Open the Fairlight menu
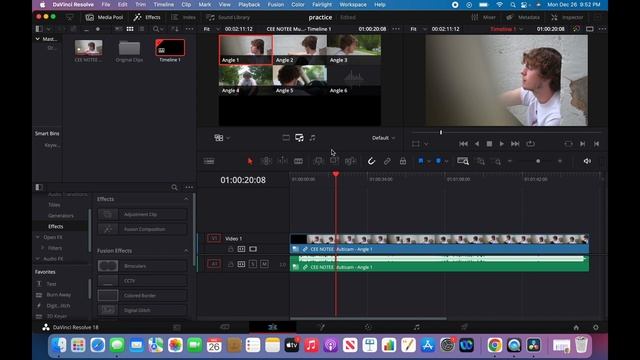This screenshot has height=360, width=640. [322, 4]
